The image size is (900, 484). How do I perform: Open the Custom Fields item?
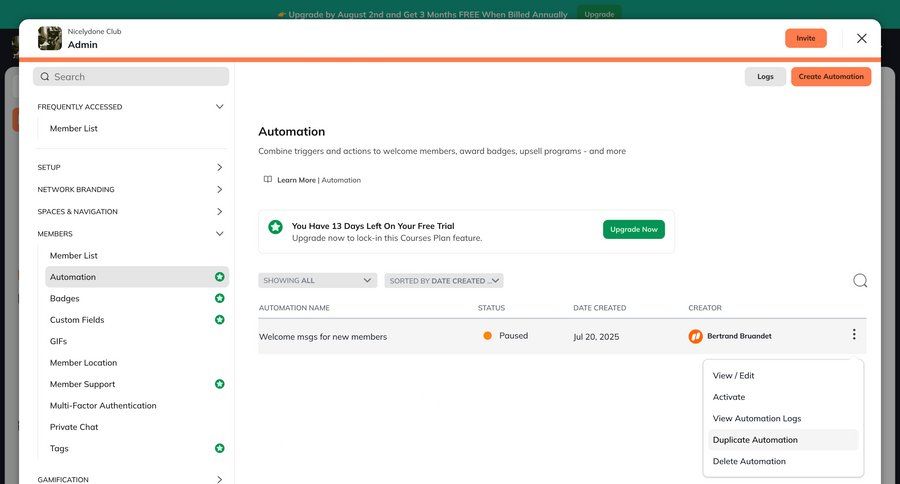point(77,320)
